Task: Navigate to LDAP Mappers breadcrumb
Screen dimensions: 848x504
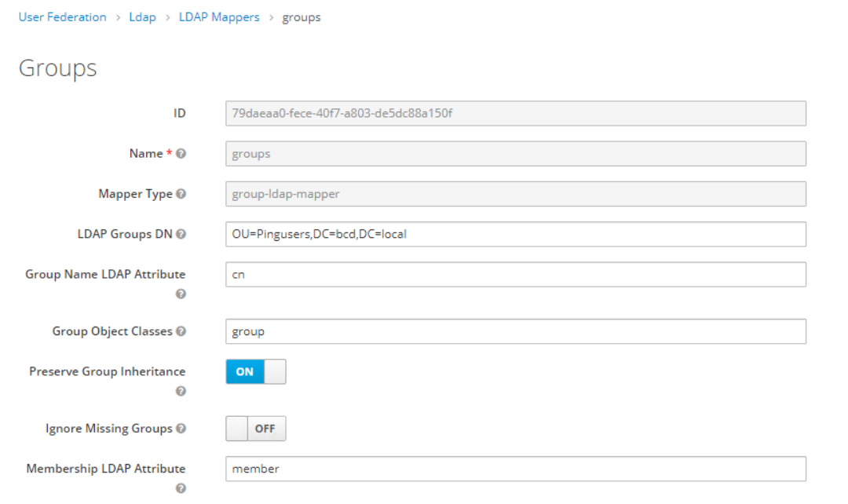Action: click(218, 17)
